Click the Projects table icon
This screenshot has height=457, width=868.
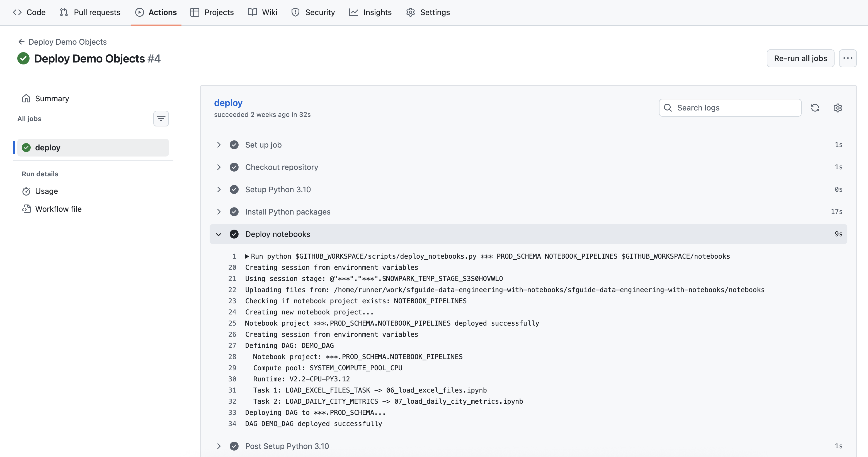pos(195,13)
